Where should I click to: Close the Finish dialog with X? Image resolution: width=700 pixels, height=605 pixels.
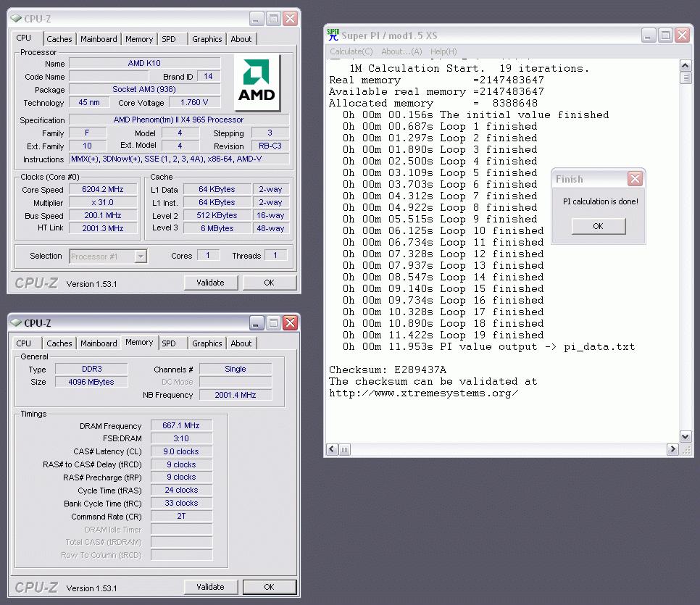coord(635,179)
